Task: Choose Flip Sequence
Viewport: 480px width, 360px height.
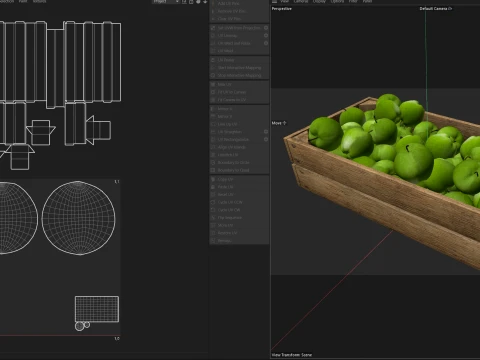Action: (x=239, y=218)
